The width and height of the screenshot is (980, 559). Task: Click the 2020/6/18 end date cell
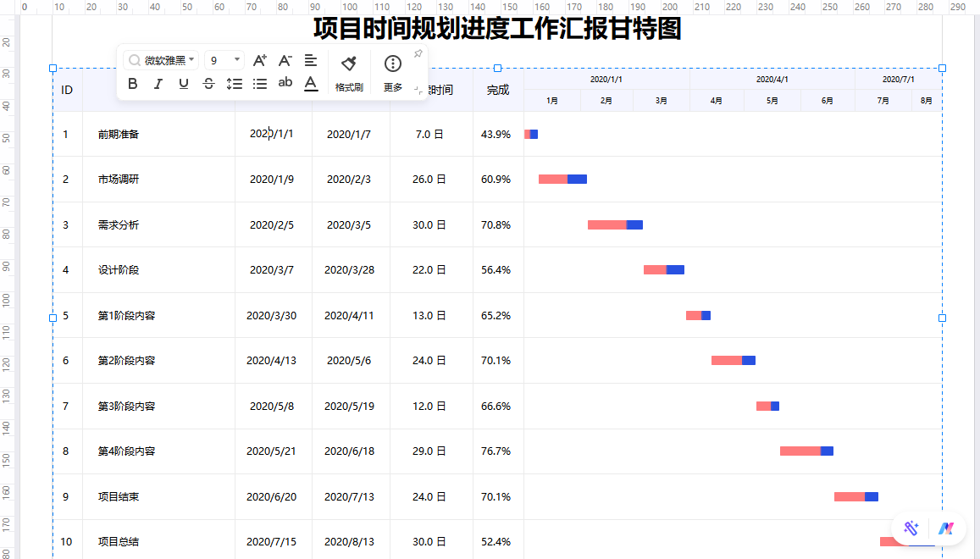click(349, 451)
